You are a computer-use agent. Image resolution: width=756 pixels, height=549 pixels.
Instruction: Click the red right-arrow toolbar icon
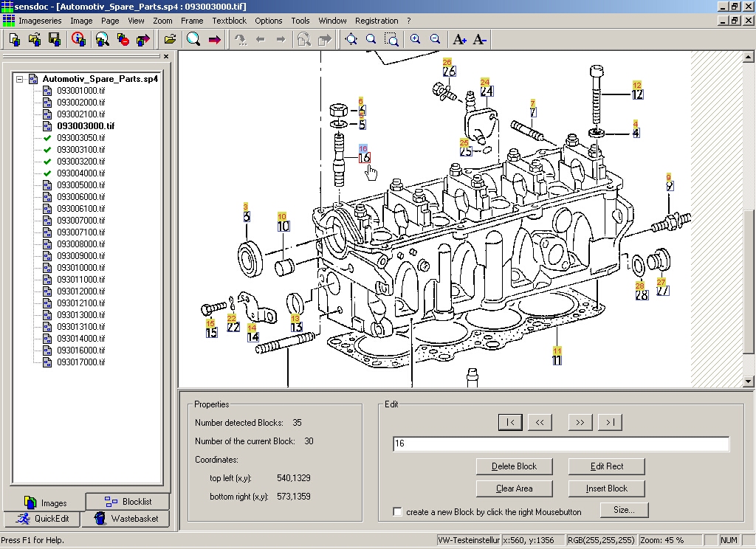(215, 39)
